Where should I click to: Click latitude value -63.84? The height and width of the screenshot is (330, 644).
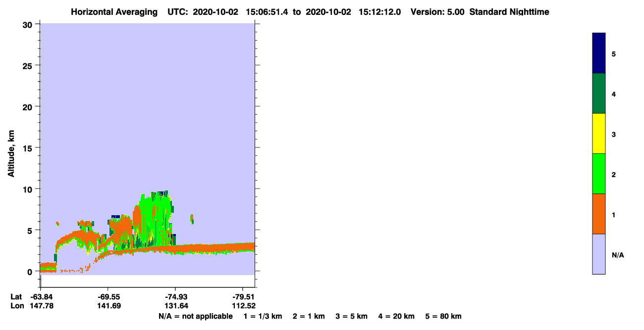tap(42, 296)
